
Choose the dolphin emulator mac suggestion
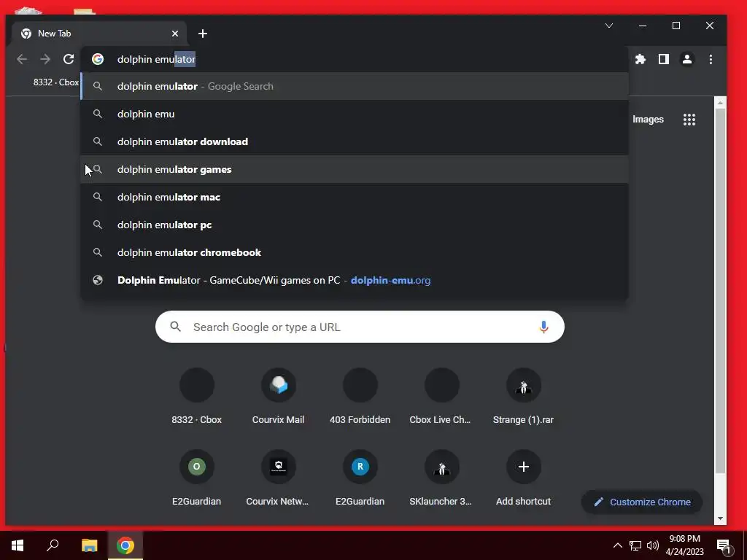[x=355, y=197]
